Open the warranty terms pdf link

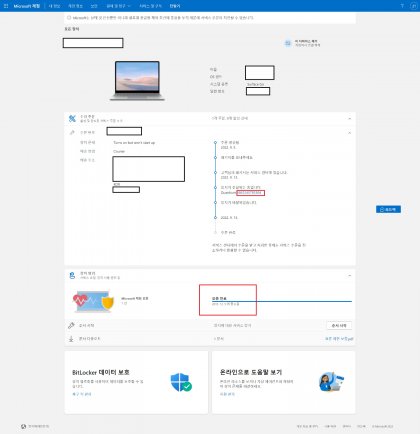click(x=339, y=339)
